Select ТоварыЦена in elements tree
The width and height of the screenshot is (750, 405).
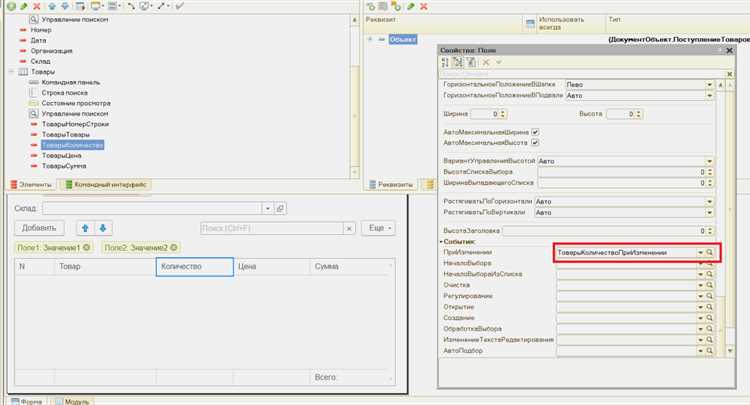[61, 155]
